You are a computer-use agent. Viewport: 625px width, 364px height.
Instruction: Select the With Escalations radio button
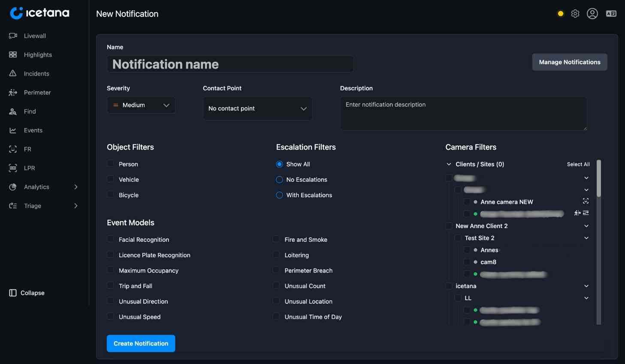point(279,195)
